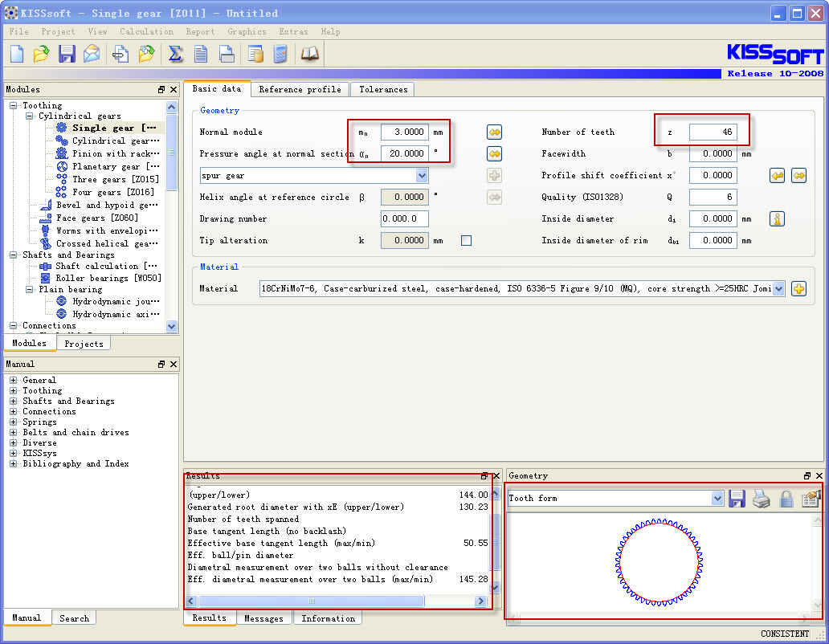829x644 pixels.
Task: Click the Number of teeth field
Action: pos(713,132)
